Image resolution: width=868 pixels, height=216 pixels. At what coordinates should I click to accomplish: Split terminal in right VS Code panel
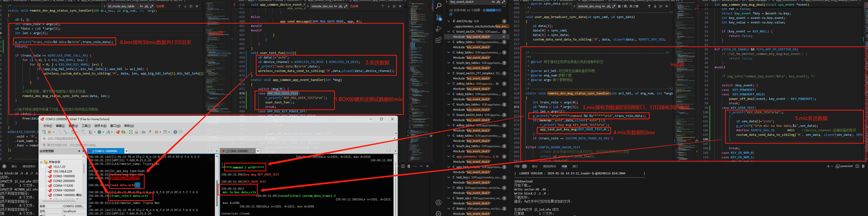[857, 166]
